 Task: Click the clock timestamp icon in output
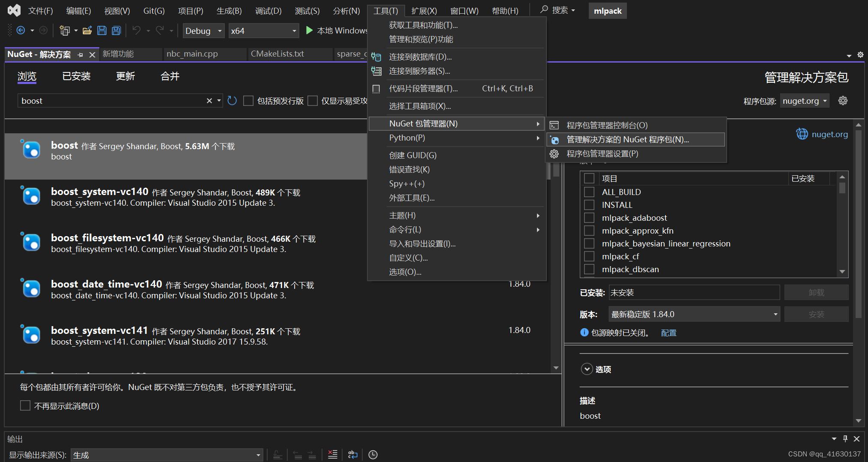tap(373, 455)
